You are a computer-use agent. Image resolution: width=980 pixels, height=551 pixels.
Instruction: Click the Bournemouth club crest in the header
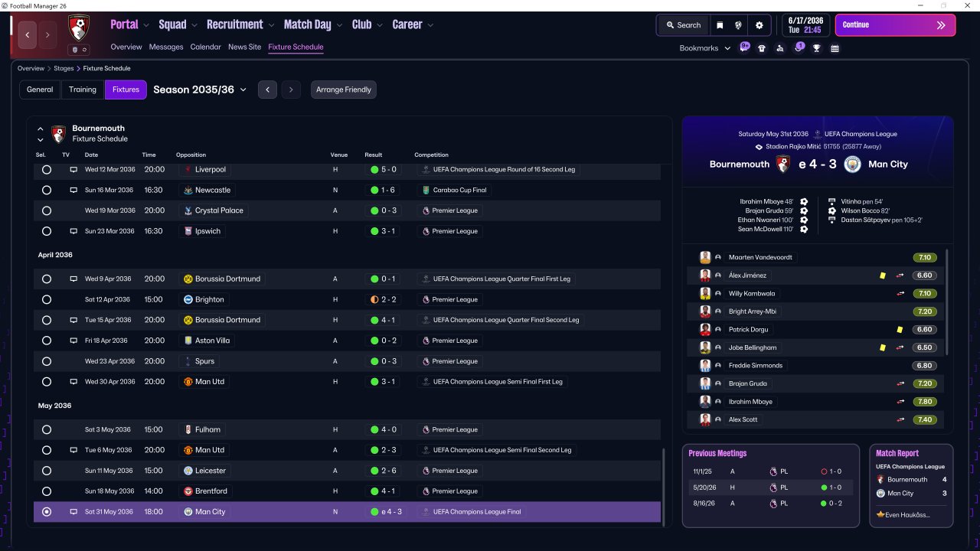[78, 28]
